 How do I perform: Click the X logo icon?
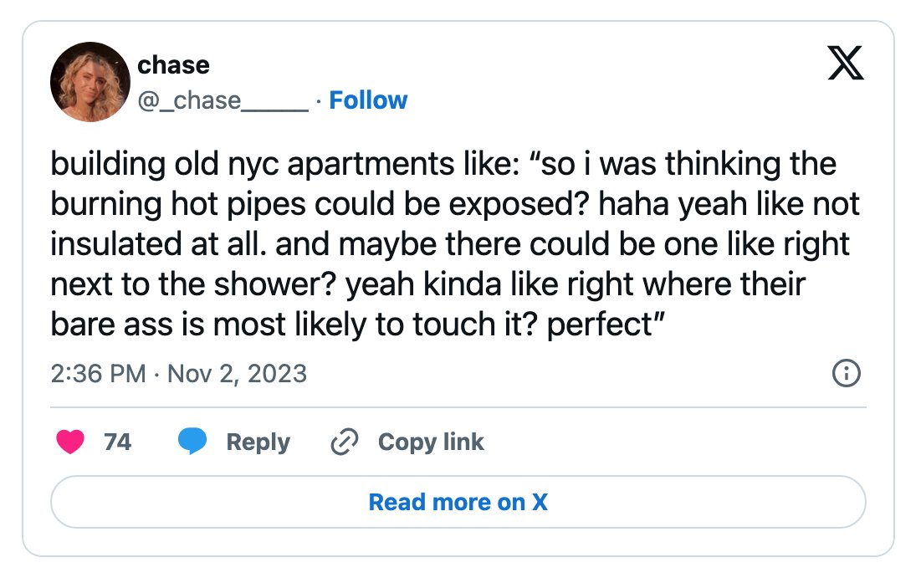click(846, 62)
